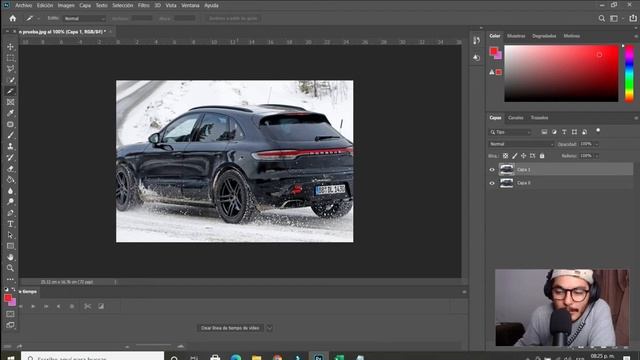Open the Filtro menu

(144, 6)
